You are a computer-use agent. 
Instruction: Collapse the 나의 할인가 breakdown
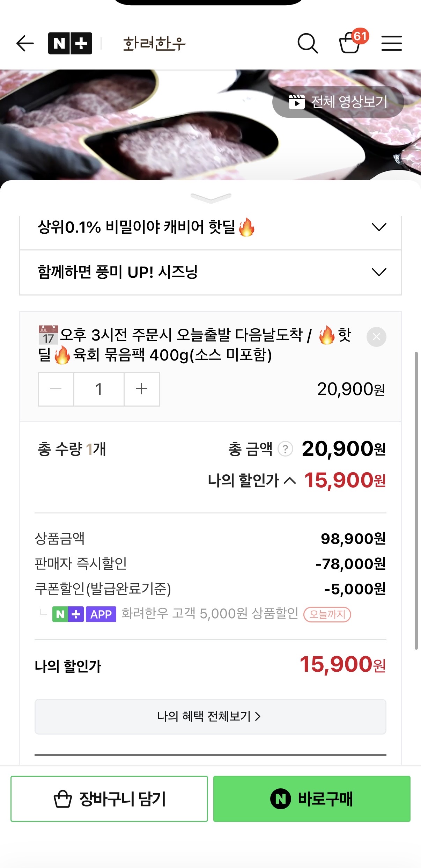point(290,481)
